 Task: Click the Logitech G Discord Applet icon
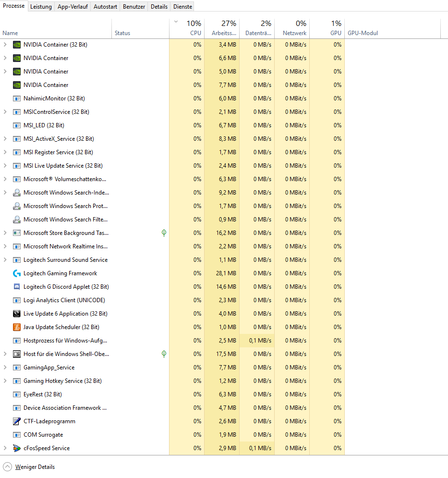tap(17, 287)
